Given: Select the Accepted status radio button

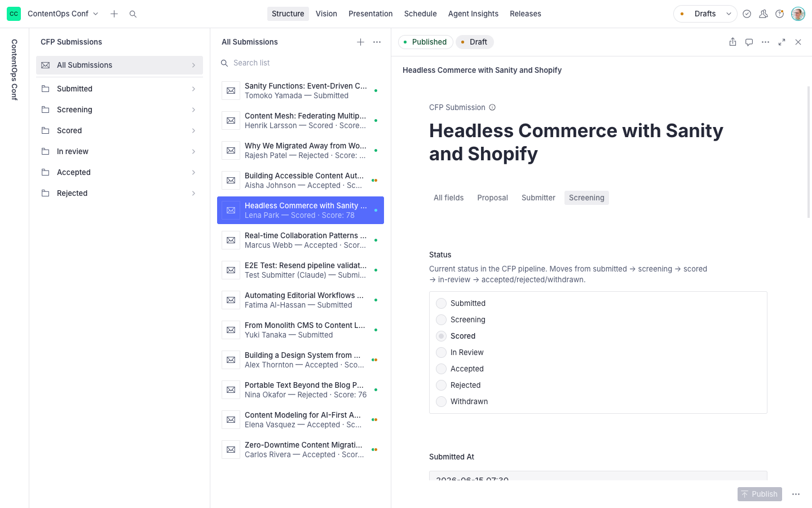Looking at the screenshot, I should (442, 369).
